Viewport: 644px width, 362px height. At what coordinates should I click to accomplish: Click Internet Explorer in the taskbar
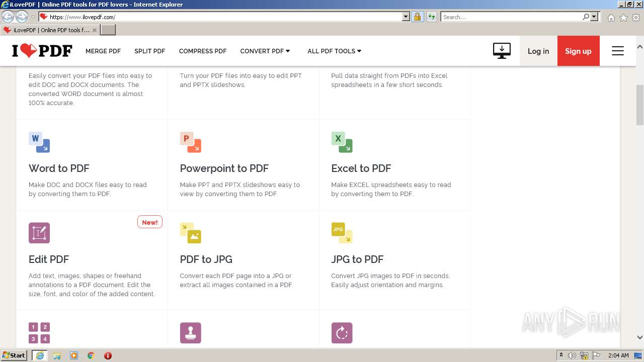[x=39, y=355]
